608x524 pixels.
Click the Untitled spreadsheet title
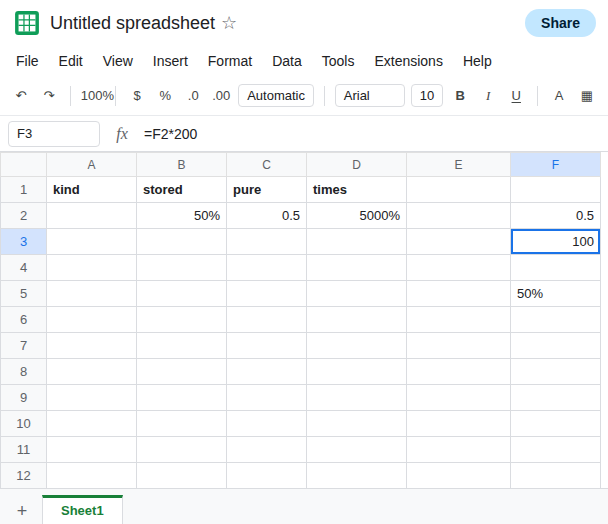[x=133, y=23]
